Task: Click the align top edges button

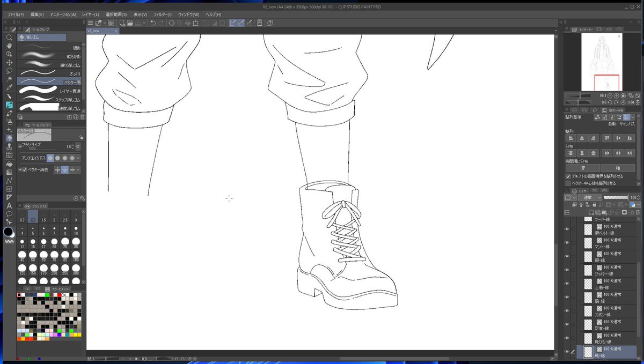Action: click(607, 138)
